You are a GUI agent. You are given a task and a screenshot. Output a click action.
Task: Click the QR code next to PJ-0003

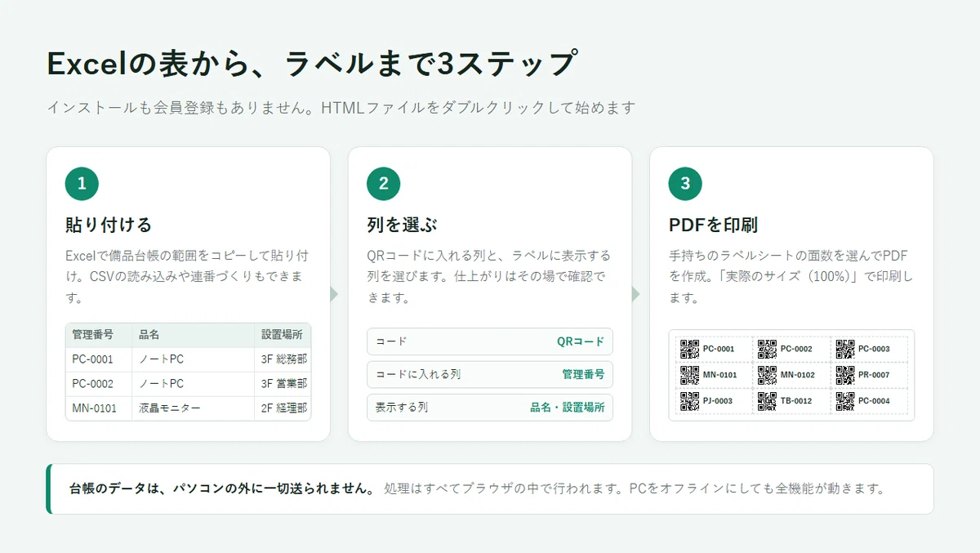[689, 401]
